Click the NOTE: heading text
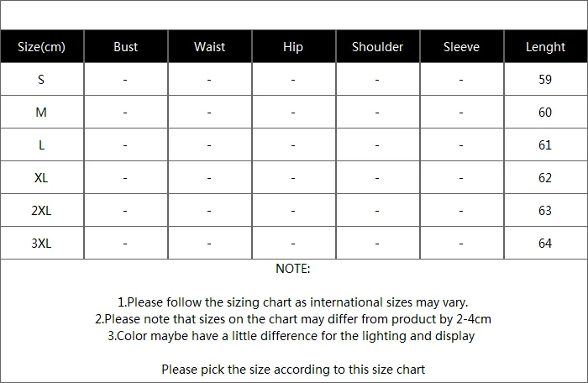The width and height of the screenshot is (588, 383). (x=293, y=269)
